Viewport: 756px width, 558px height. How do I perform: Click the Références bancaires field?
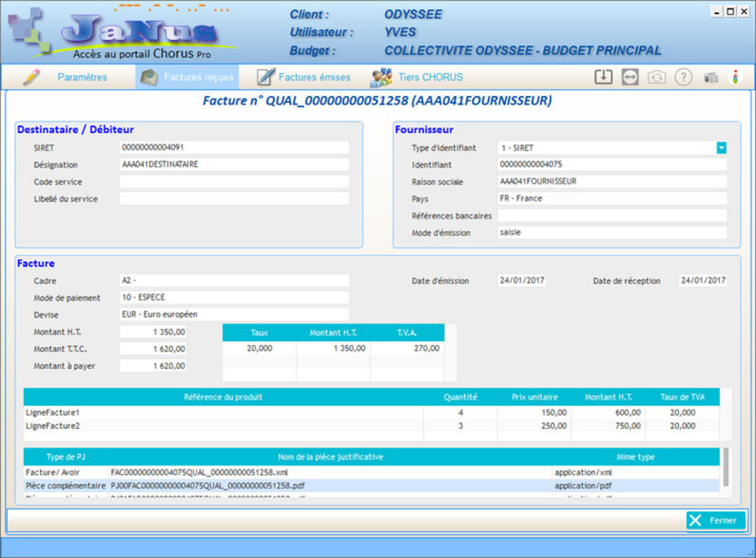[612, 215]
